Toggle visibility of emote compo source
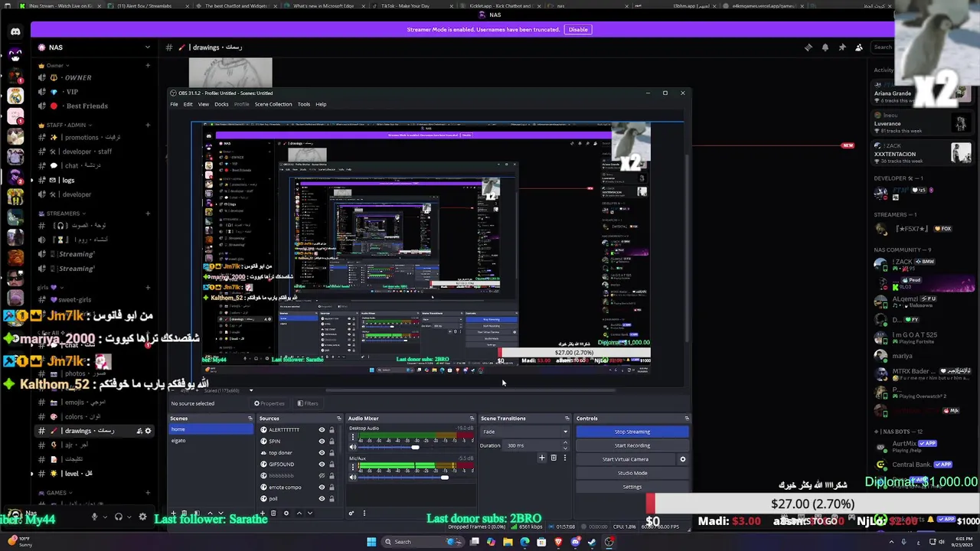Viewport: 980px width, 551px height. point(322,487)
